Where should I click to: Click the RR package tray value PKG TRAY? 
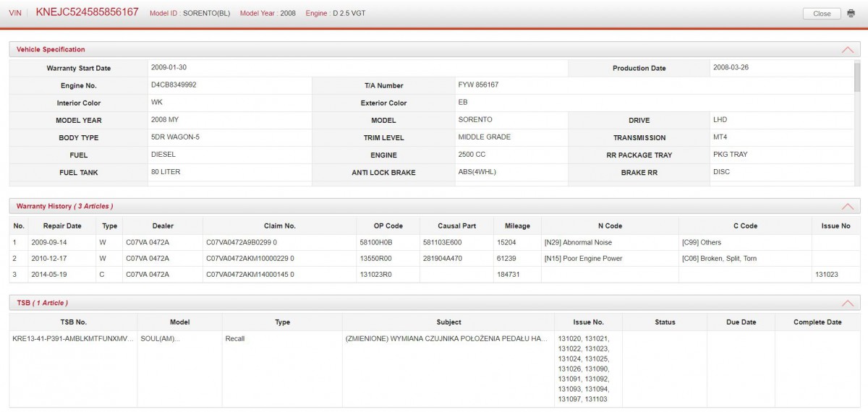pos(731,155)
